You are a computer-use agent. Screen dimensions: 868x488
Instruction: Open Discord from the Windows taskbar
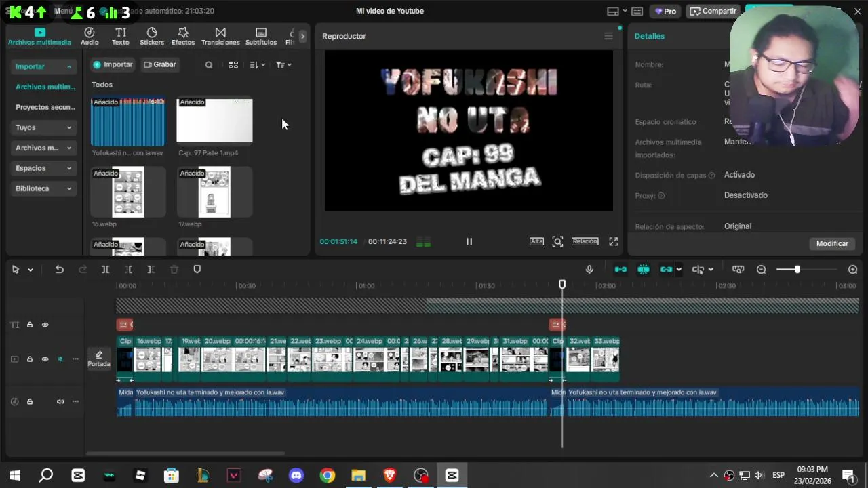296,475
